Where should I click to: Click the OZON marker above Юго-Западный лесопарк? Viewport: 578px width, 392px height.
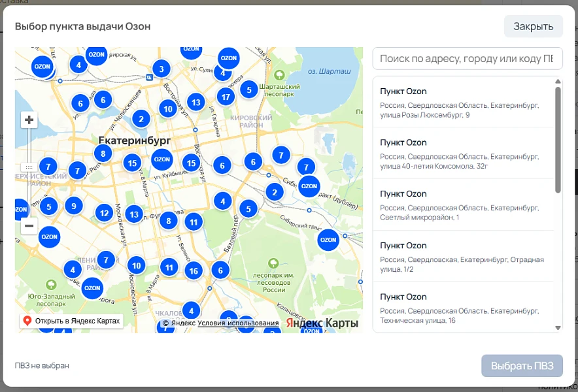click(92, 288)
